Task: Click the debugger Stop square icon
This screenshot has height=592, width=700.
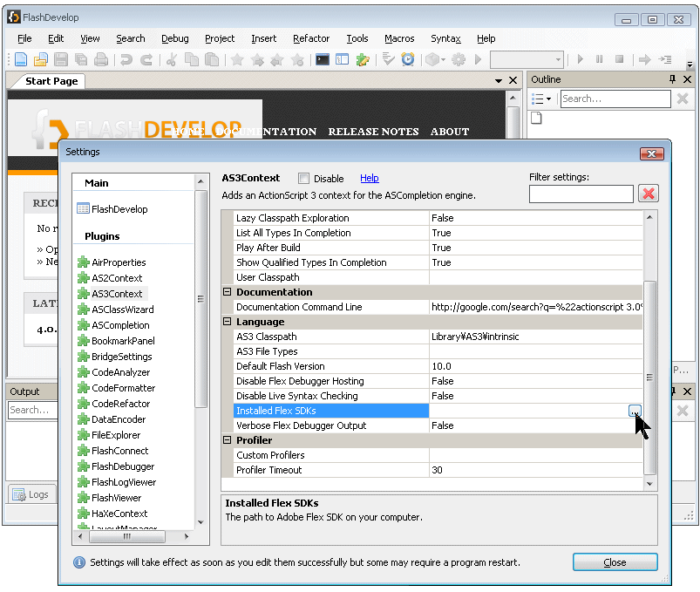Action: point(619,59)
